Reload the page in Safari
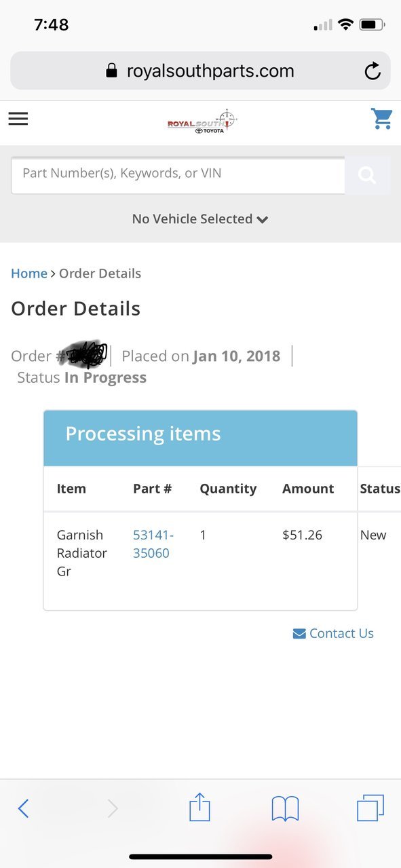This screenshot has height=868, width=401. point(373,71)
